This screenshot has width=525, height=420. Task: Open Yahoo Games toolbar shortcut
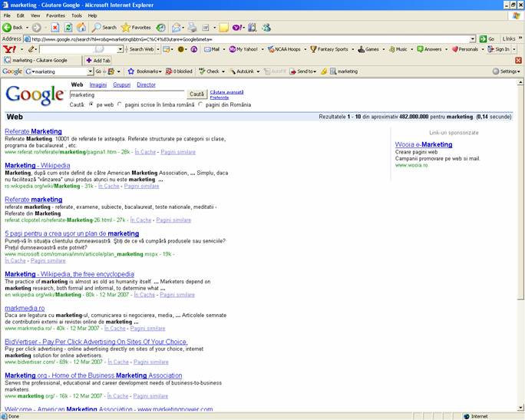tap(370, 49)
